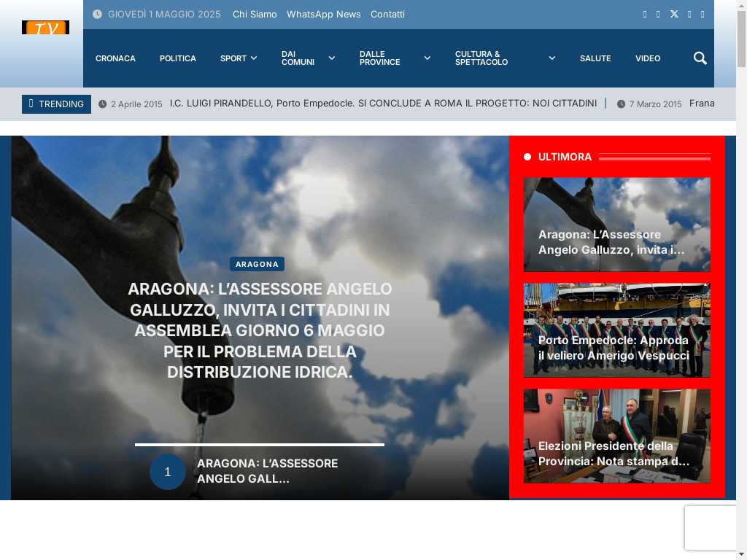Click the clock icon beside the 1 Maggio date
This screenshot has height=560, width=747.
(97, 15)
